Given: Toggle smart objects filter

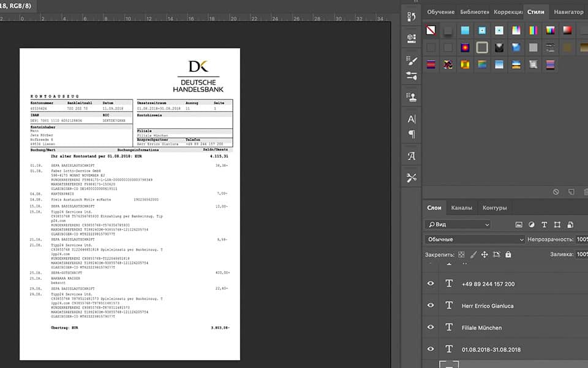Looking at the screenshot, I should [x=570, y=224].
